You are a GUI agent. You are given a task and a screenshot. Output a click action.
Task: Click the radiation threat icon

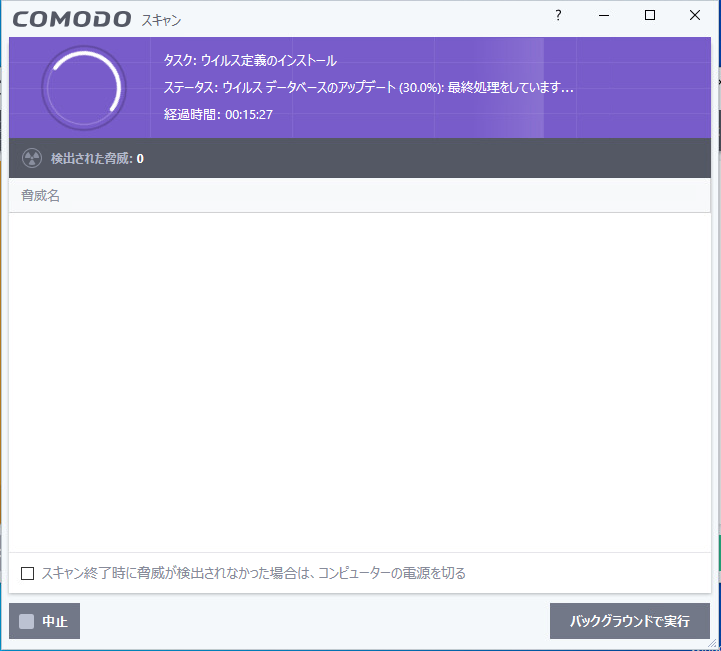click(32, 158)
